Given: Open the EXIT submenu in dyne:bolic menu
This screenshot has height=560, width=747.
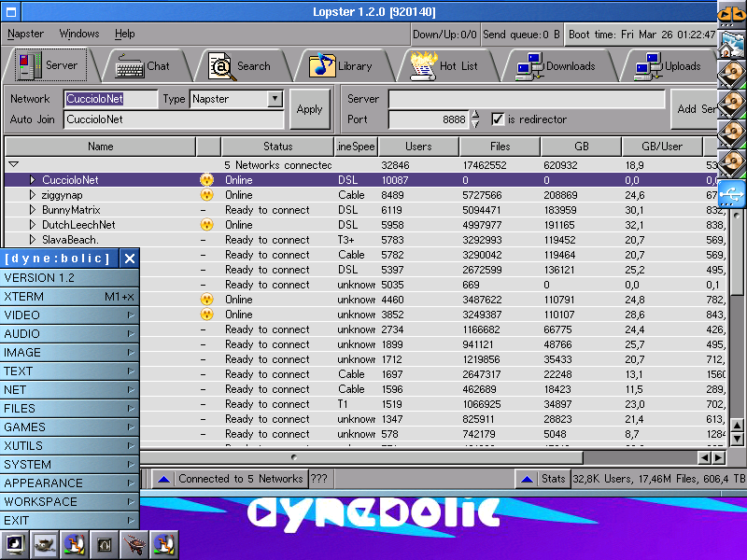Looking at the screenshot, I should click(69, 521).
